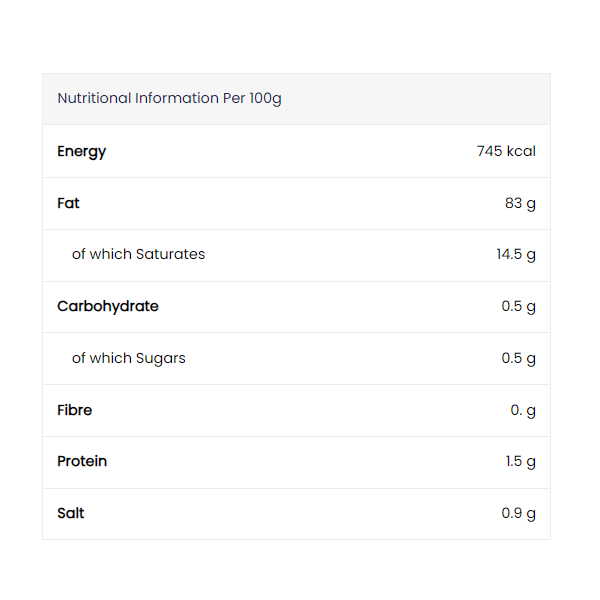Click the 0.9 g salt value
This screenshot has width=600, height=600.
click(x=518, y=513)
